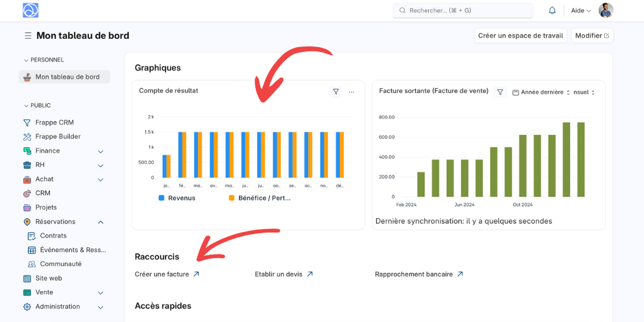This screenshot has height=322, width=644.
Task: Open Frappe CRM workspace
Action: tap(55, 122)
